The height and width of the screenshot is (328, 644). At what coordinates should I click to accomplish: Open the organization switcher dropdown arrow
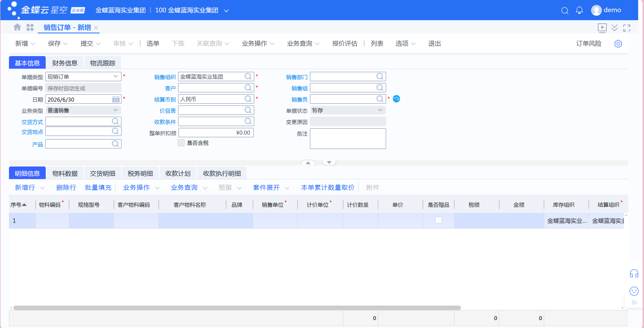[226, 11]
